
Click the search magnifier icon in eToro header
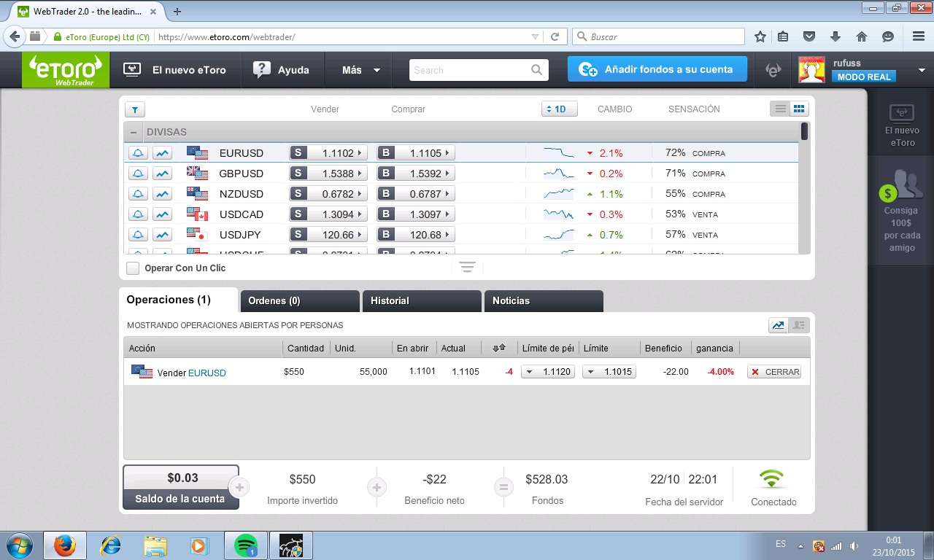pos(537,70)
